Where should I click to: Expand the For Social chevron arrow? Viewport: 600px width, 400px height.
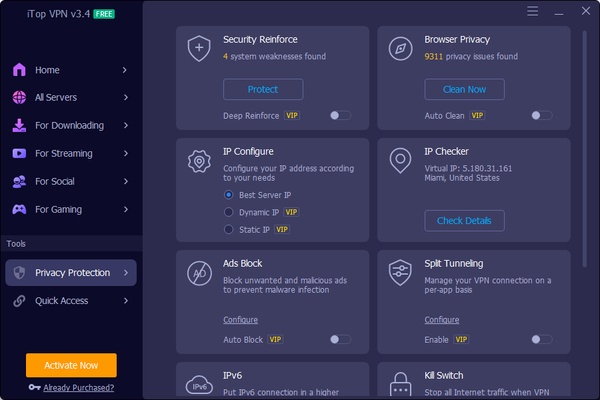tap(126, 181)
